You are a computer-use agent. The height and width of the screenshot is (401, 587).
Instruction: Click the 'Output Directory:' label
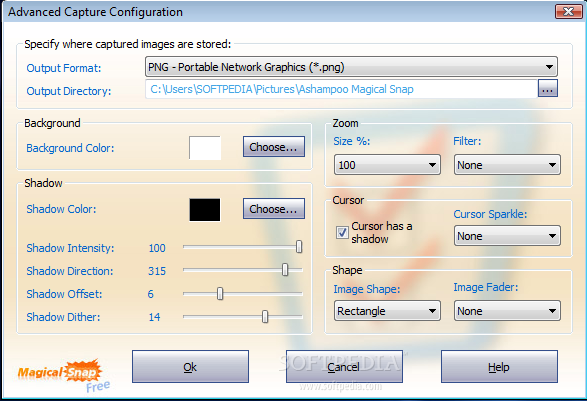point(69,91)
